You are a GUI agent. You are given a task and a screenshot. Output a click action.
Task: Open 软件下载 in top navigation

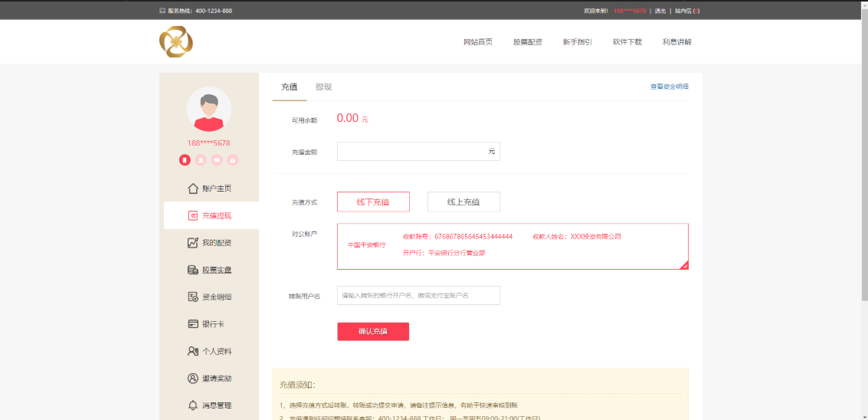coord(627,42)
